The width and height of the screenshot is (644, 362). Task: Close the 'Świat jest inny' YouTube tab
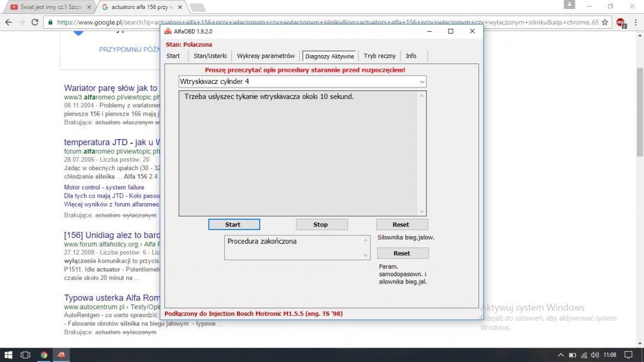click(89, 7)
